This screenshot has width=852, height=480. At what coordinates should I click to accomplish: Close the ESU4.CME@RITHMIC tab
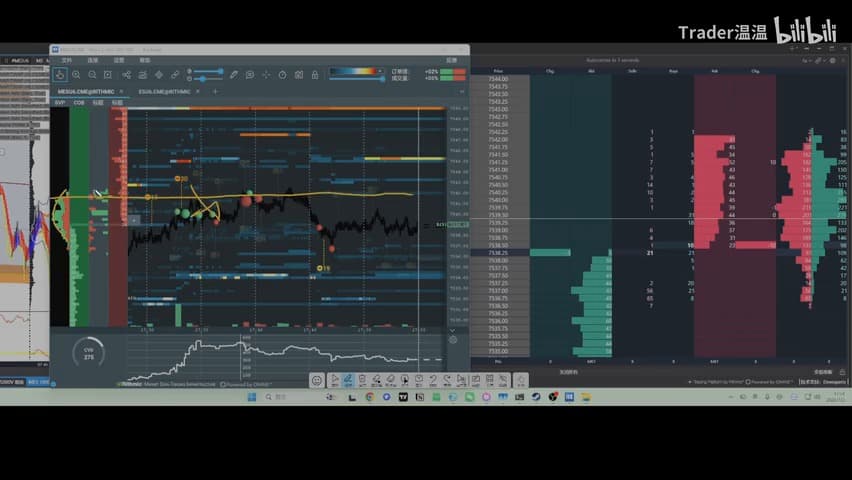198,91
